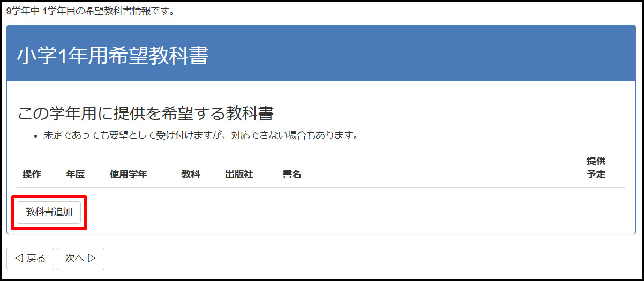This screenshot has width=644, height=281.
Task: Click the left triangle icon beside 戻る
Action: coord(19,259)
